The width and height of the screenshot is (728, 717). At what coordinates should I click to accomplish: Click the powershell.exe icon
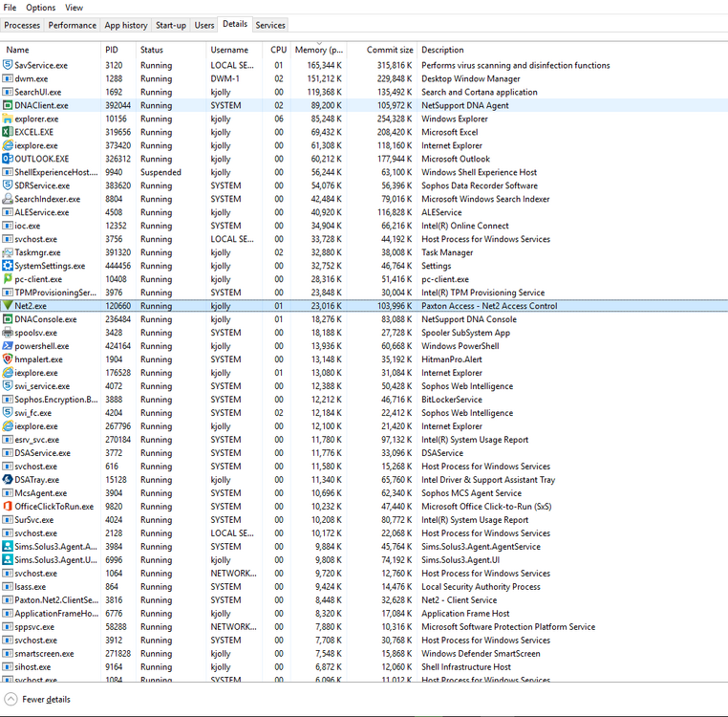pyautogui.click(x=8, y=346)
